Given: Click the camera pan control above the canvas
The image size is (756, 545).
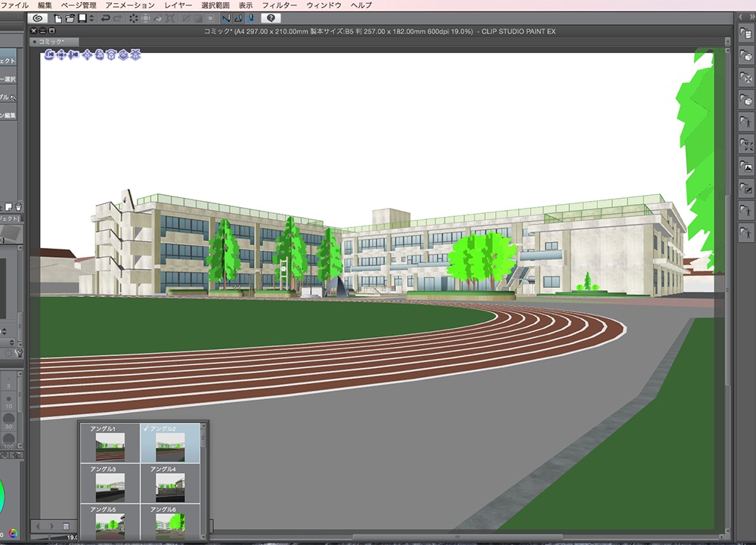Looking at the screenshot, I should pos(62,56).
